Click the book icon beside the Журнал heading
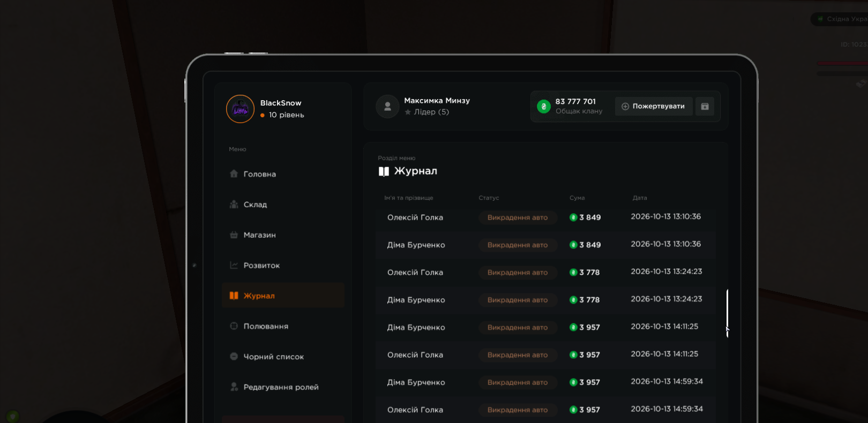This screenshot has height=423, width=868. coord(384,171)
